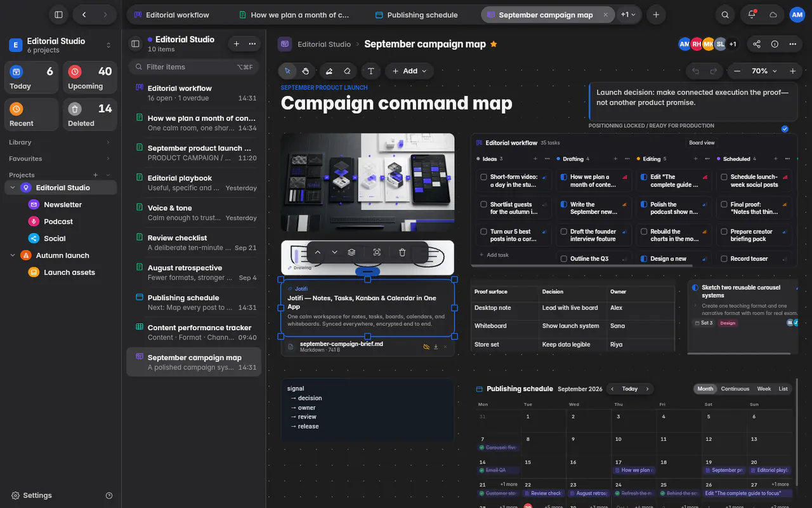The image size is (812, 508).
Task: Select the Week view in Publishing schedule
Action: [x=764, y=389]
